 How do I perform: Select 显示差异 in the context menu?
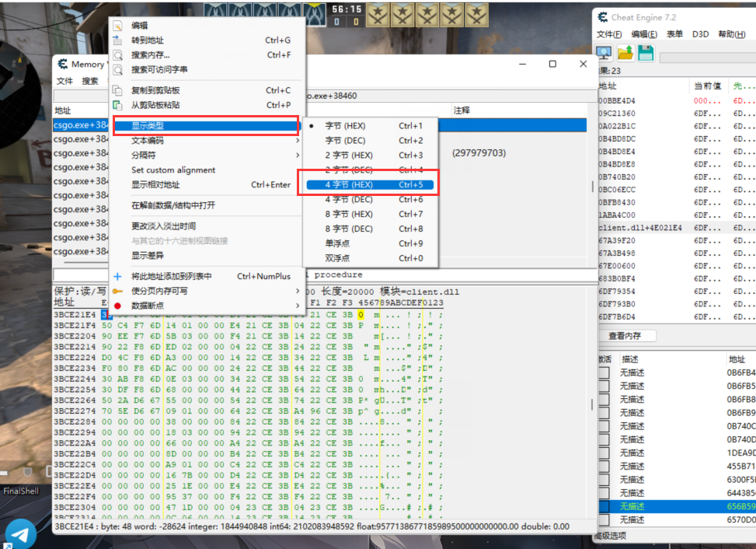[207, 256]
